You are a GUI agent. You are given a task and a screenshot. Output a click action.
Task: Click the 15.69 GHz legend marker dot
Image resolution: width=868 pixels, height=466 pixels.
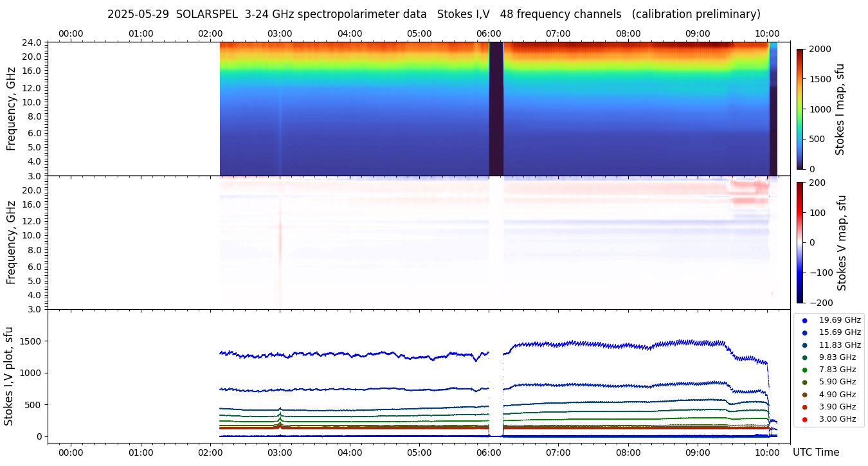[x=804, y=332]
